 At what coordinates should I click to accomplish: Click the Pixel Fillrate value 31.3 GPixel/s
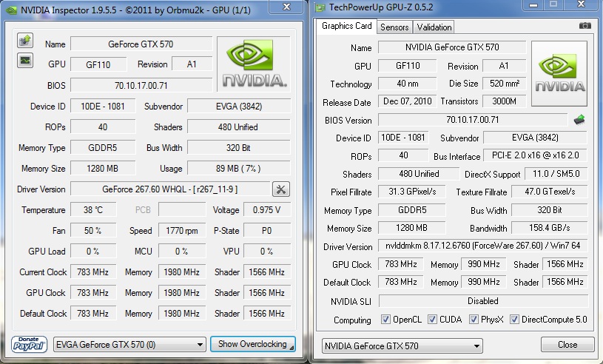(x=412, y=192)
